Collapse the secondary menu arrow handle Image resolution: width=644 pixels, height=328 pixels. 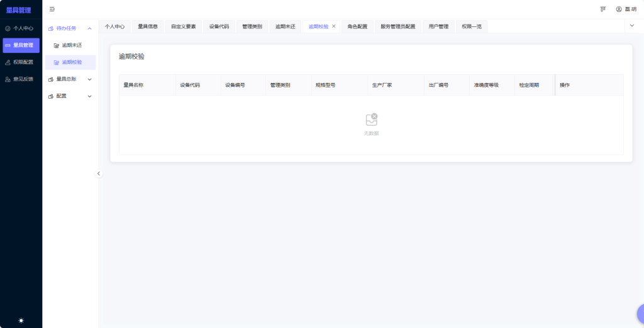tap(99, 173)
